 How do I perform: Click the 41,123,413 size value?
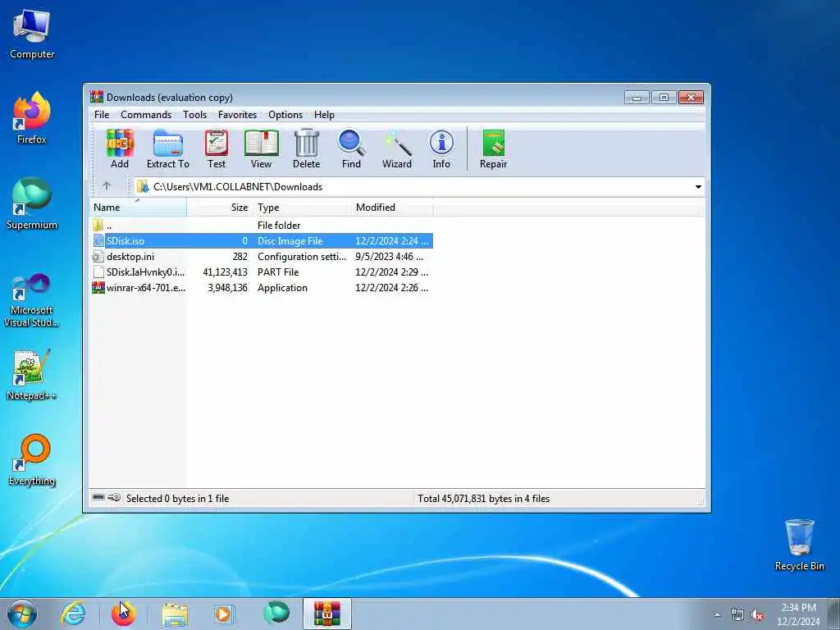coord(225,272)
